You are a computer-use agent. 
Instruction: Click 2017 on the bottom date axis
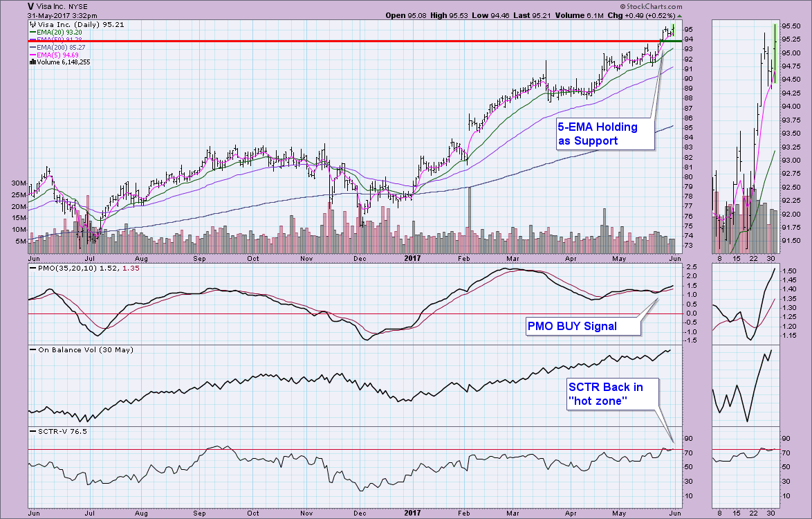tap(412, 513)
